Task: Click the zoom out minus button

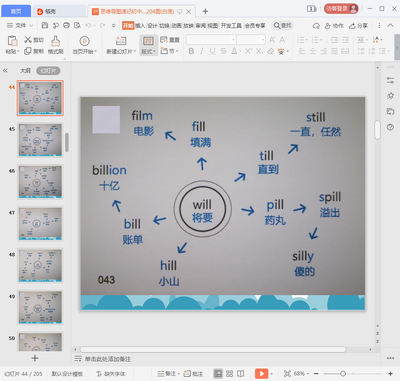Action: (316, 374)
